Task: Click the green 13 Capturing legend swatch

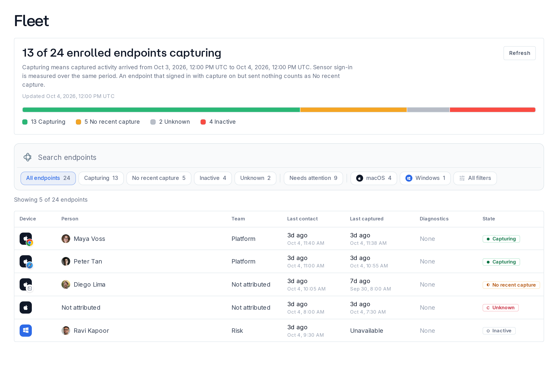Action: tap(25, 122)
